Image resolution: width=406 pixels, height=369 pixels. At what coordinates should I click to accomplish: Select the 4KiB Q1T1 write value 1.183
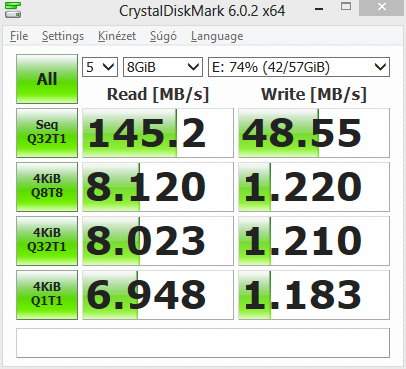tap(314, 295)
